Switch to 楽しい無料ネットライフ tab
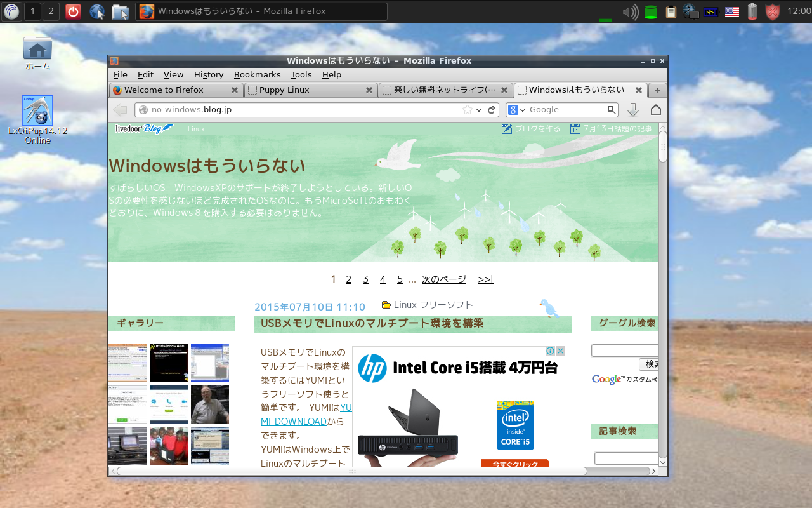The width and height of the screenshot is (812, 508). tap(446, 90)
